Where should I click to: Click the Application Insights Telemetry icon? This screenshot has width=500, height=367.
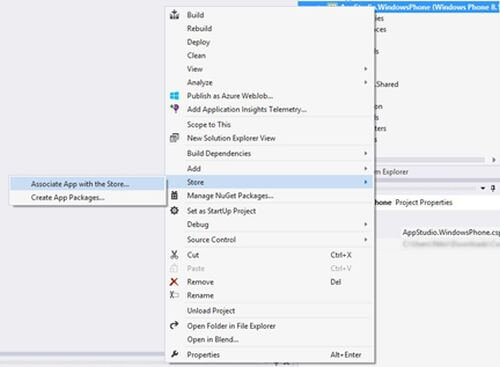pos(174,109)
